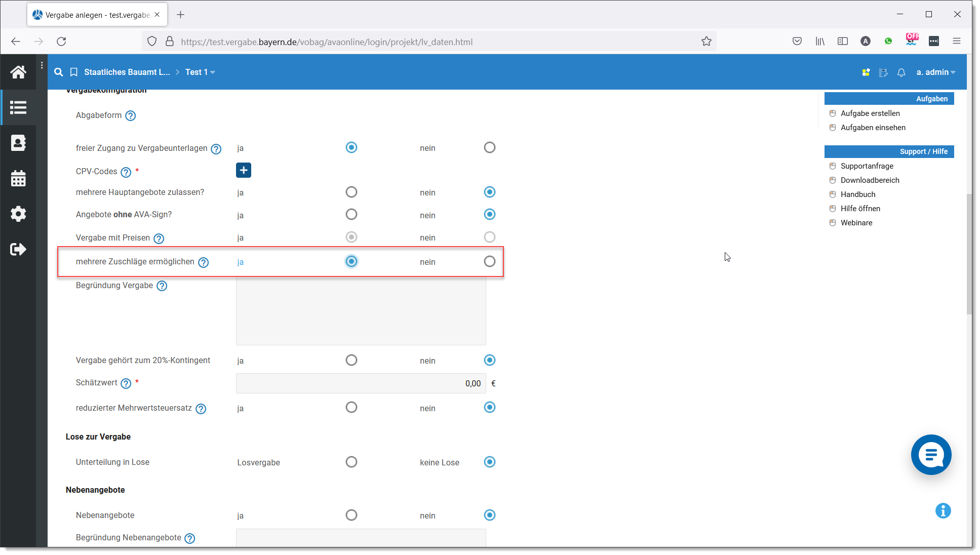
Task: Open the home icon in the left sidebar
Action: (18, 72)
